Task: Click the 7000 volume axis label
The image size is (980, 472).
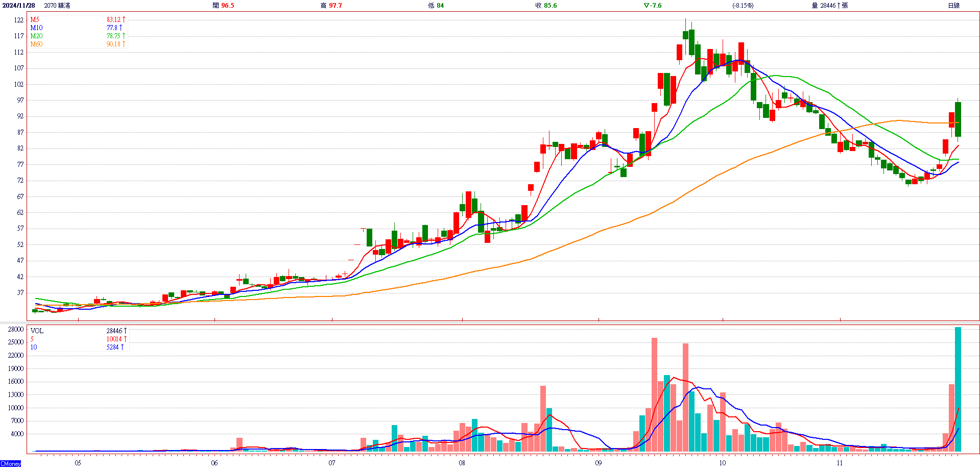Action: 17,421
